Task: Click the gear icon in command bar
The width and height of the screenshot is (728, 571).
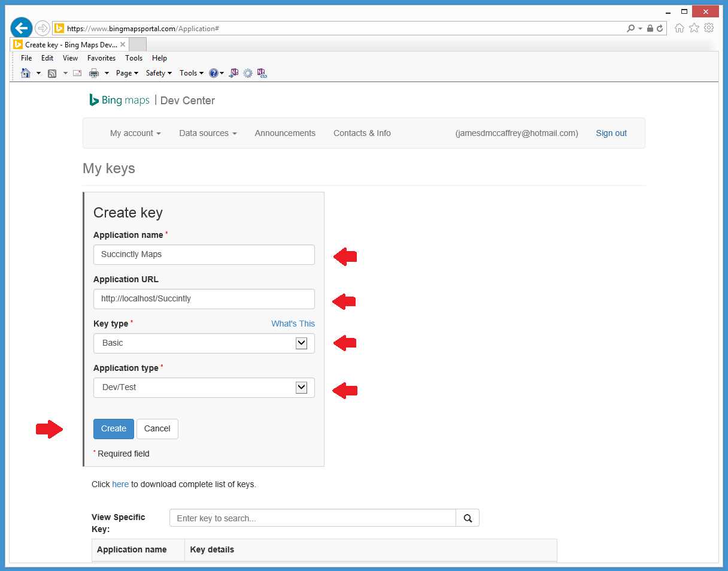Action: (248, 73)
